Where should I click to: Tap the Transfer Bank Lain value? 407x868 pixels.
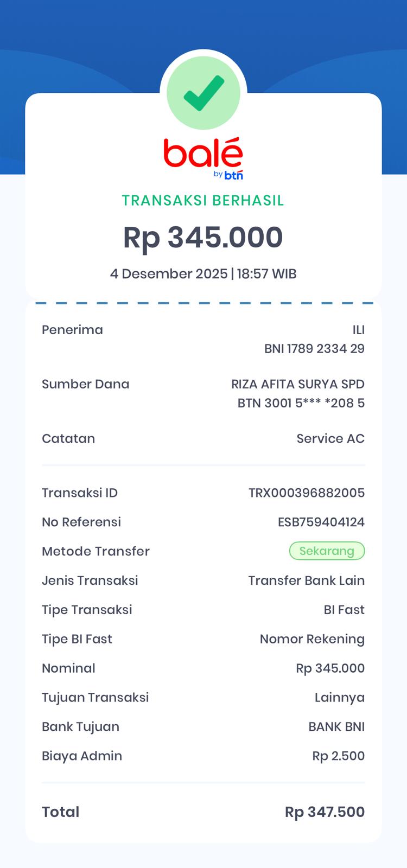pyautogui.click(x=307, y=580)
